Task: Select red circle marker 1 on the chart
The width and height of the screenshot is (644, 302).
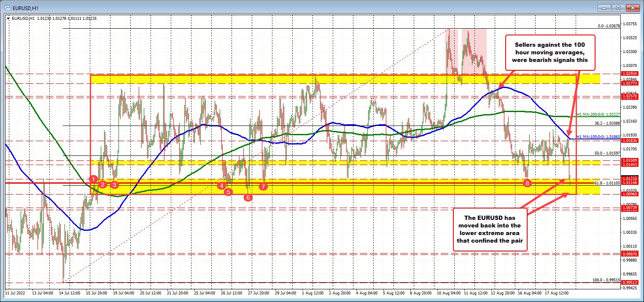Action: 93,179
